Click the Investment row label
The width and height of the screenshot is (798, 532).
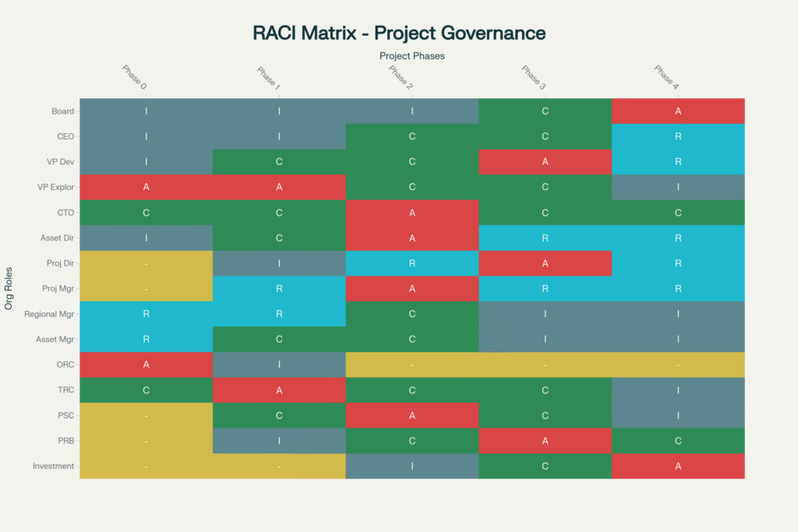pyautogui.click(x=53, y=466)
